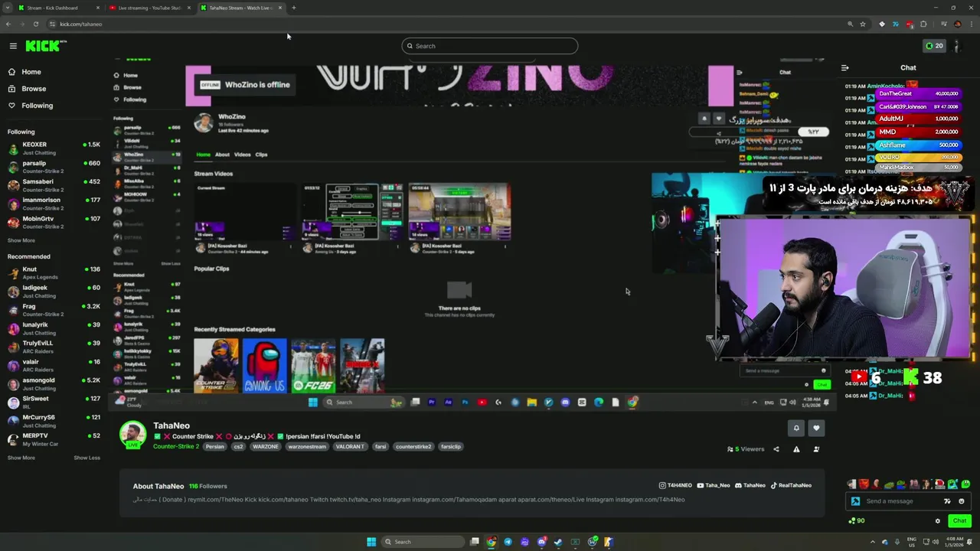Open Discord from taskbar

pos(541,542)
